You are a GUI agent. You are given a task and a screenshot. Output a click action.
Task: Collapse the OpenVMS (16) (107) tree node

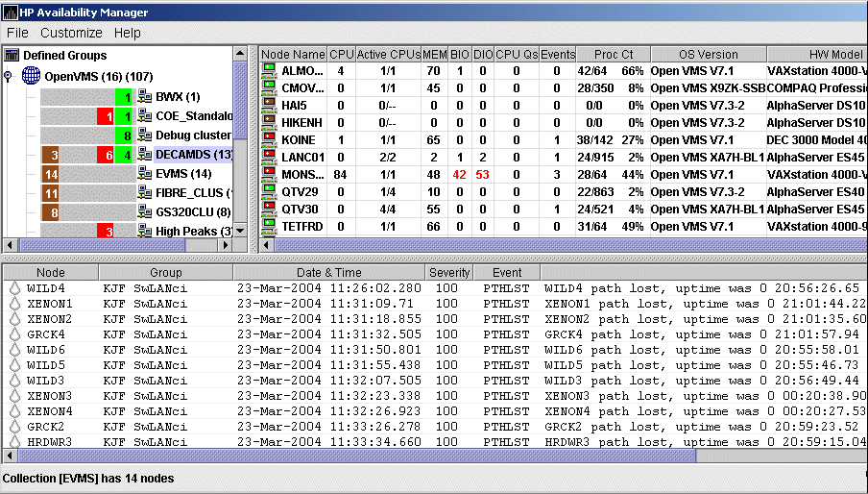(9, 77)
